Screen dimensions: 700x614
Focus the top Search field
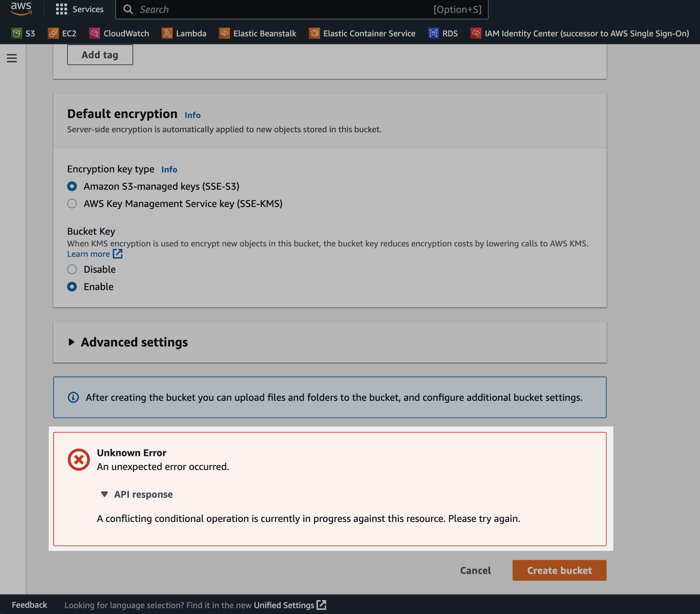tap(280, 9)
